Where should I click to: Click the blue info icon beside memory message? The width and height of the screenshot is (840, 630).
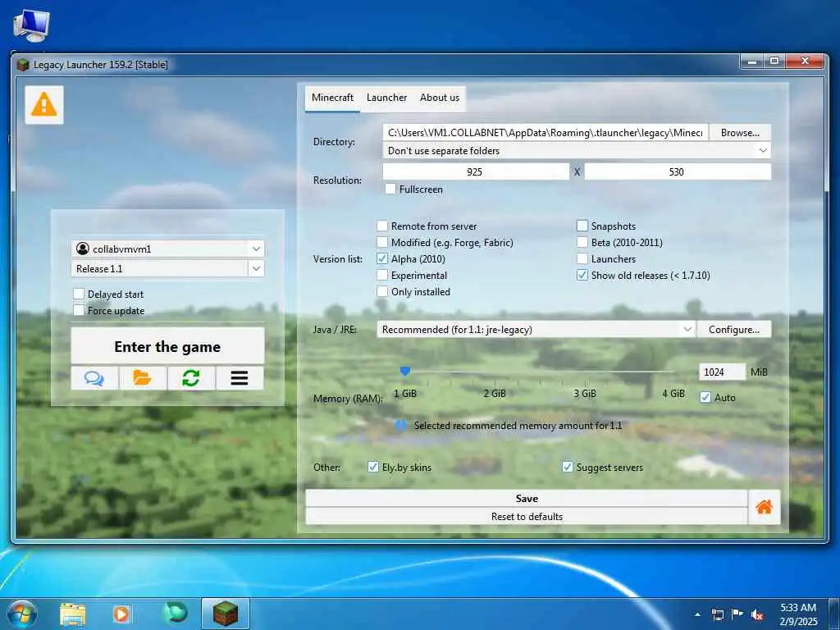[x=400, y=426]
